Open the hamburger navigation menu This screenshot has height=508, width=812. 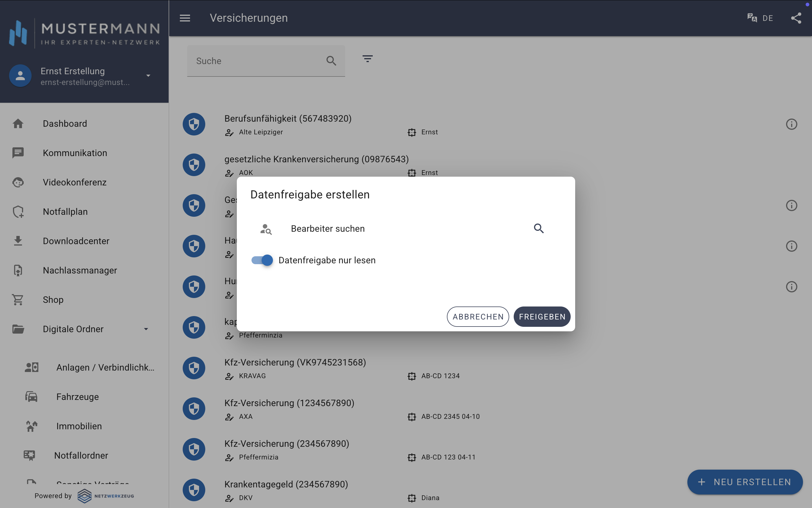(x=185, y=18)
